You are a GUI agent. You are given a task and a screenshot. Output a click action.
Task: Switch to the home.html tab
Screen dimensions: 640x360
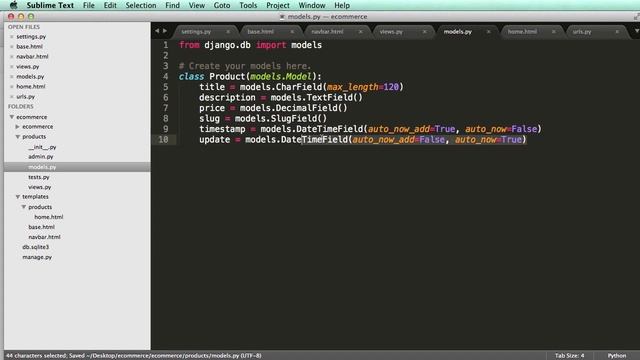point(522,31)
